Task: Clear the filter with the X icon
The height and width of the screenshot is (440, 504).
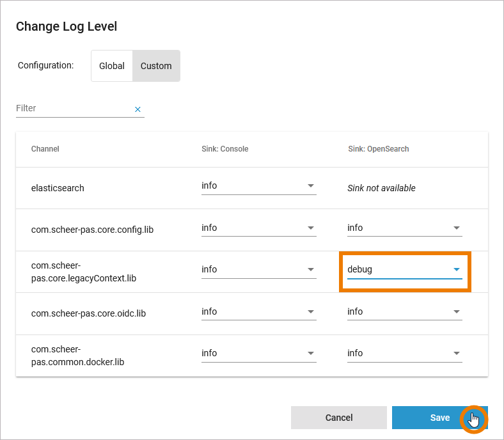Action: click(x=138, y=109)
